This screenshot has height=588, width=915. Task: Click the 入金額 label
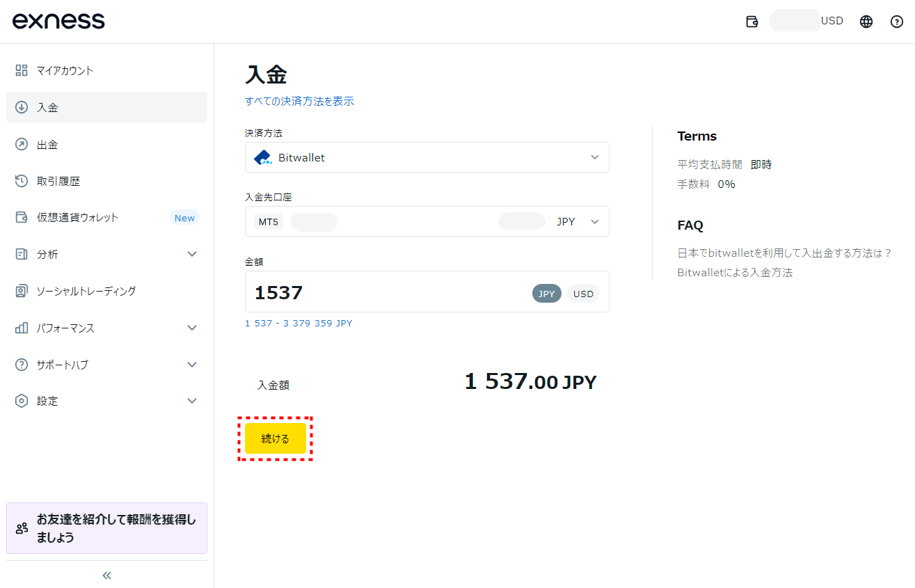coord(273,385)
